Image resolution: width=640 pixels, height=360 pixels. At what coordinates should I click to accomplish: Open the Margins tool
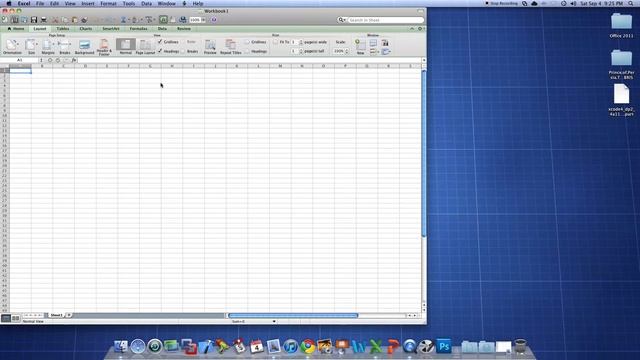[x=48, y=46]
